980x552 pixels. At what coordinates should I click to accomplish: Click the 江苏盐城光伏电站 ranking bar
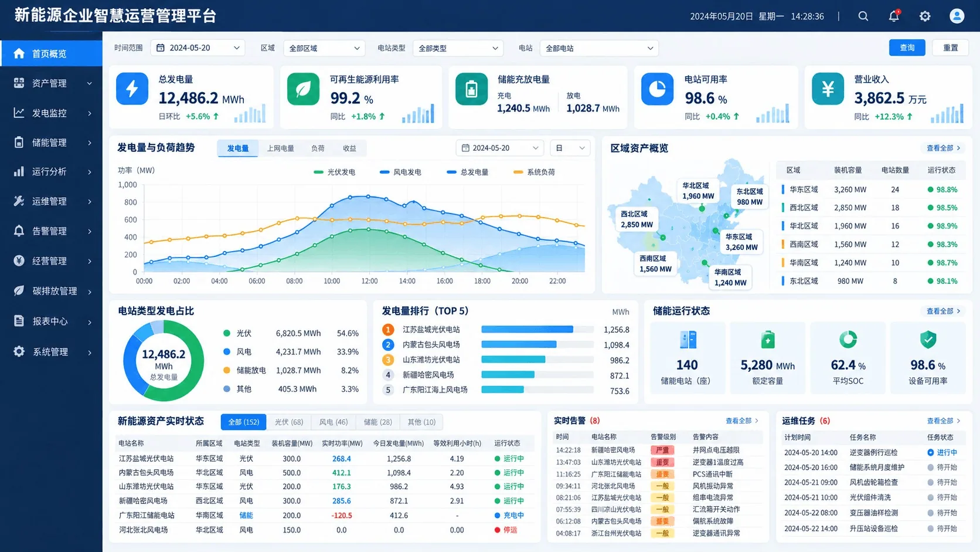pos(527,330)
